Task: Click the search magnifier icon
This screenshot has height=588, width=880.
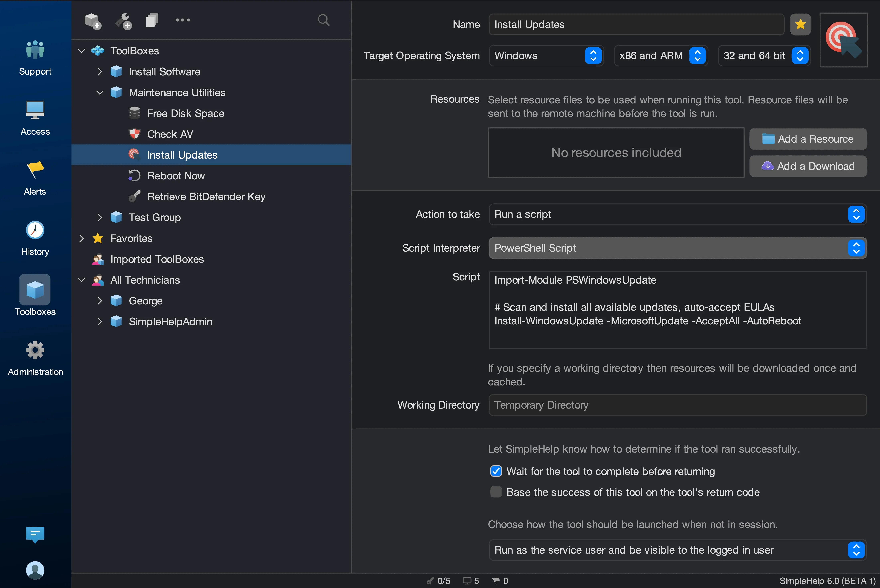Action: (323, 20)
